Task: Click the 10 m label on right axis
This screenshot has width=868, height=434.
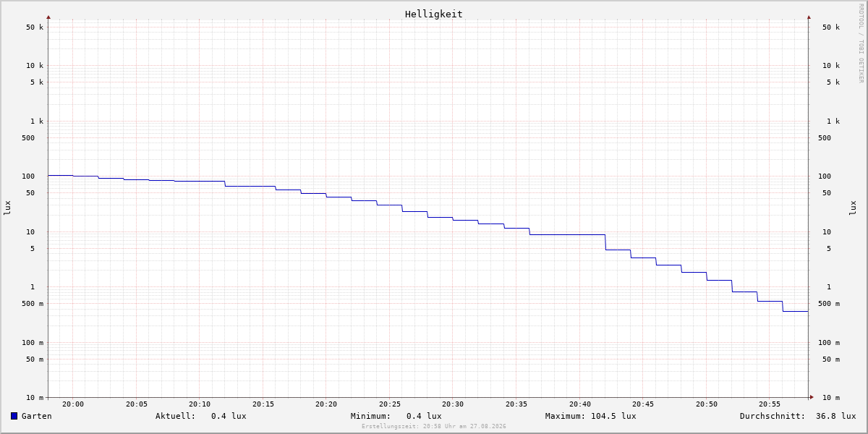Action: [x=831, y=398]
